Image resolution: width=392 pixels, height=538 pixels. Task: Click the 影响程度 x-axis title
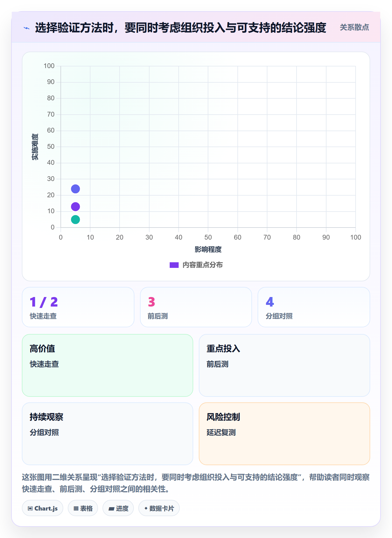tap(208, 249)
